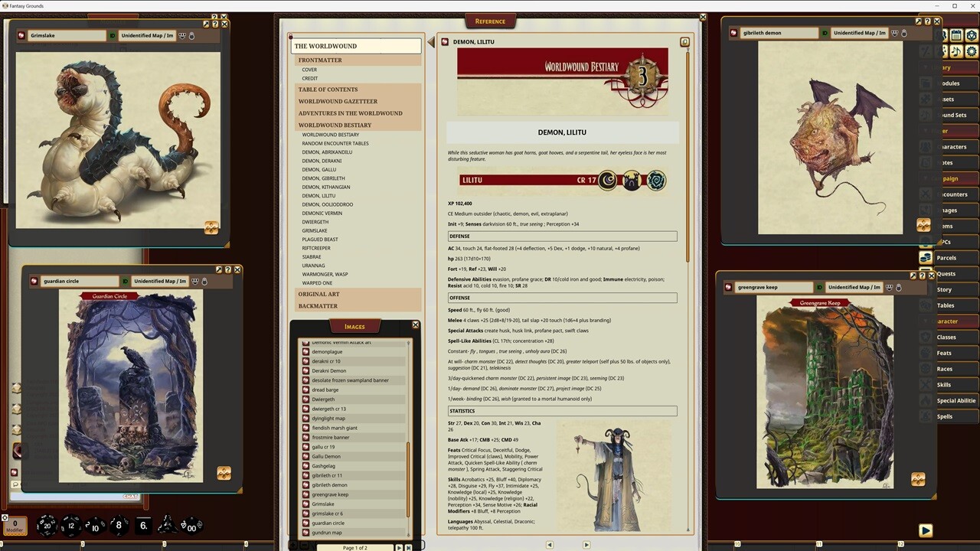The image size is (980, 551).
Task: Roll the six-sided die at the bottom
Action: click(142, 526)
